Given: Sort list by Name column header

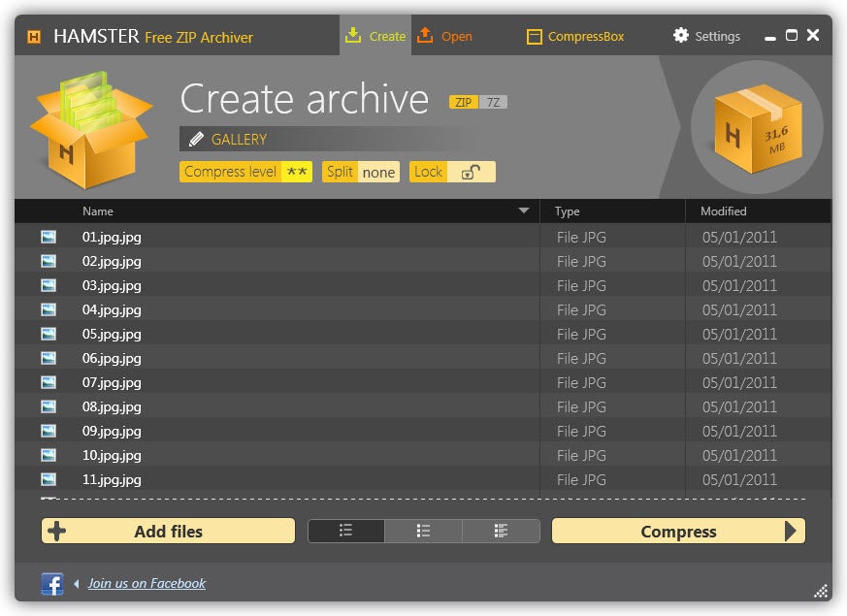Looking at the screenshot, I should (x=98, y=211).
